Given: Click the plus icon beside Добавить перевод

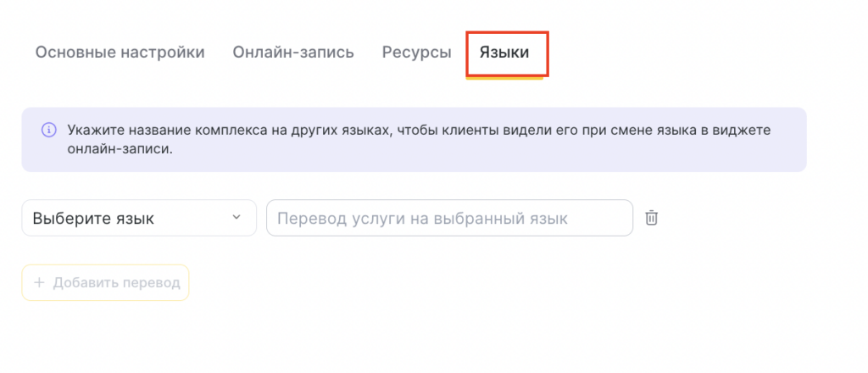Looking at the screenshot, I should click(x=38, y=283).
